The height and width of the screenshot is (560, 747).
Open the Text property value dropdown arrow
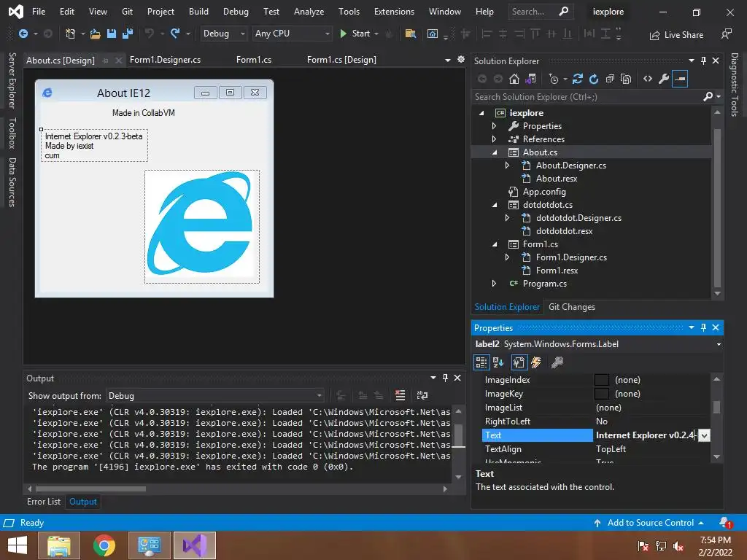704,435
